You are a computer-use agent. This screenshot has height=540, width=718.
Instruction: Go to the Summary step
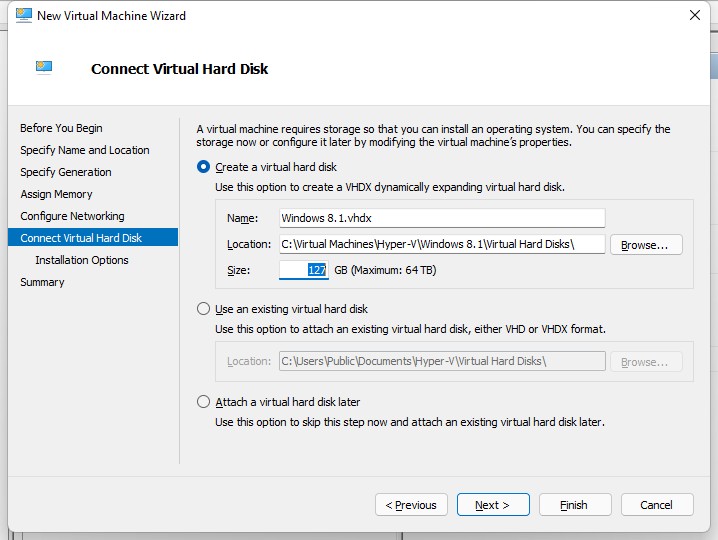42,282
